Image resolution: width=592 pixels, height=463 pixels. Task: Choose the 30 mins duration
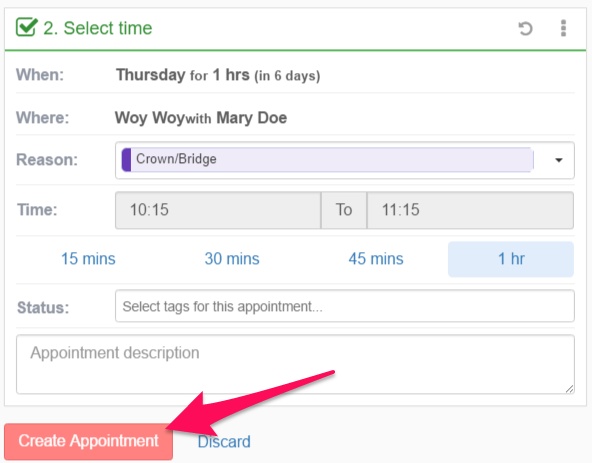pos(232,259)
